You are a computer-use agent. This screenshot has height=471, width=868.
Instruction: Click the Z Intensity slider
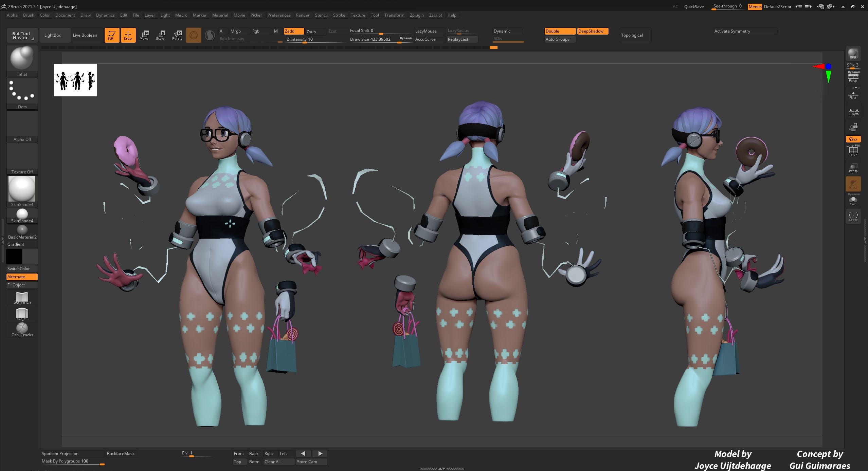[315, 39]
